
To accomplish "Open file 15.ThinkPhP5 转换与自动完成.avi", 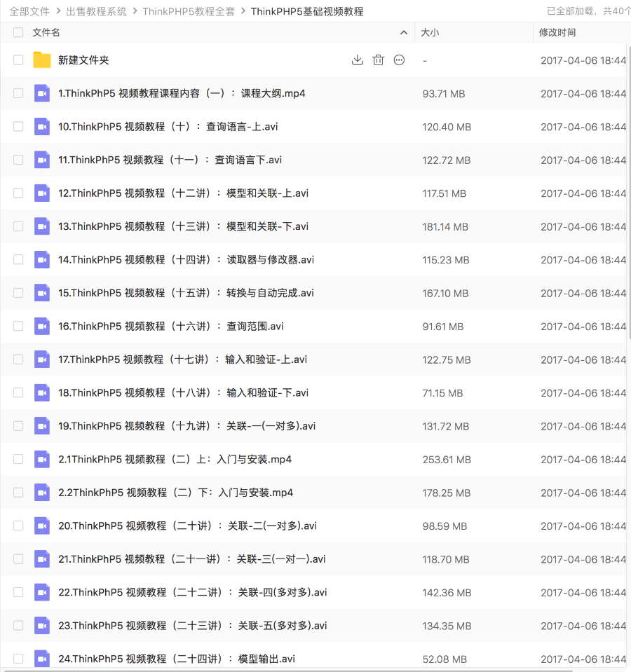I will click(x=186, y=293).
